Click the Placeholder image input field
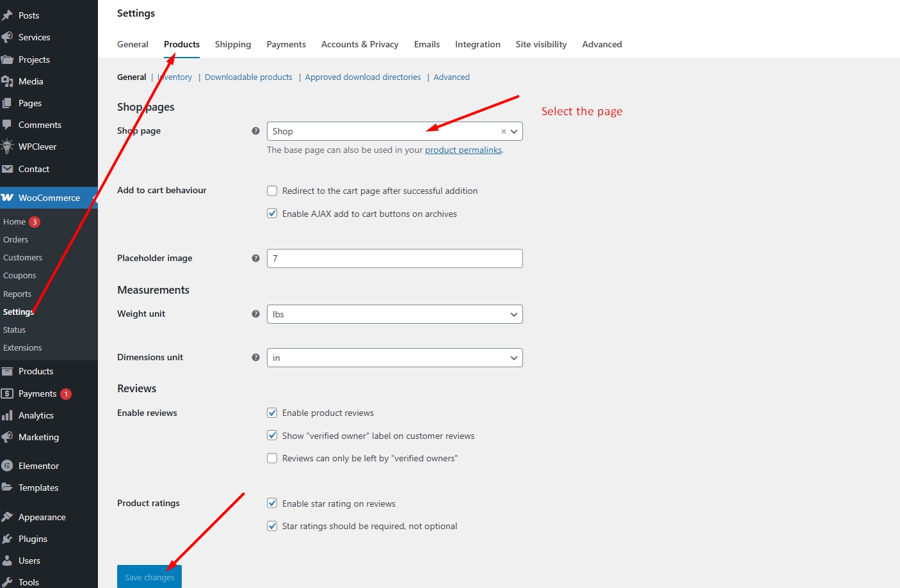The width and height of the screenshot is (900, 588). [394, 258]
